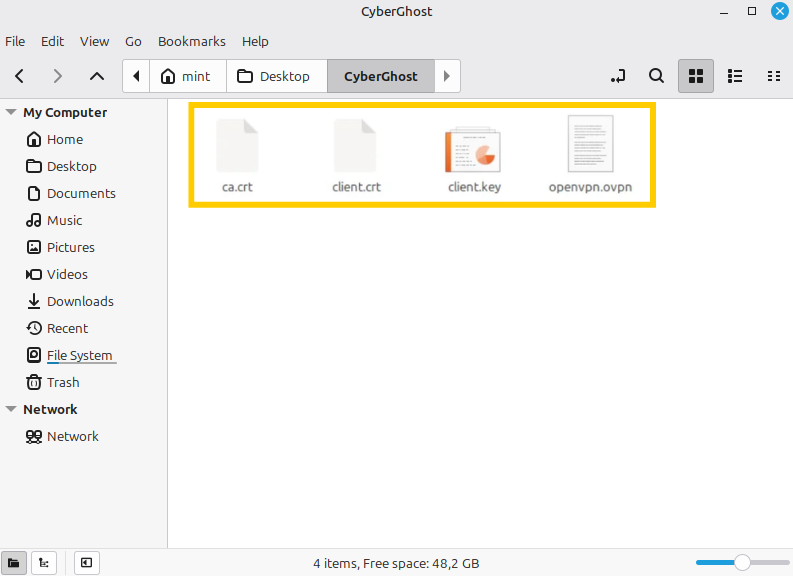Image resolution: width=793 pixels, height=576 pixels.
Task: Click the File System disk icon
Action: tap(34, 355)
